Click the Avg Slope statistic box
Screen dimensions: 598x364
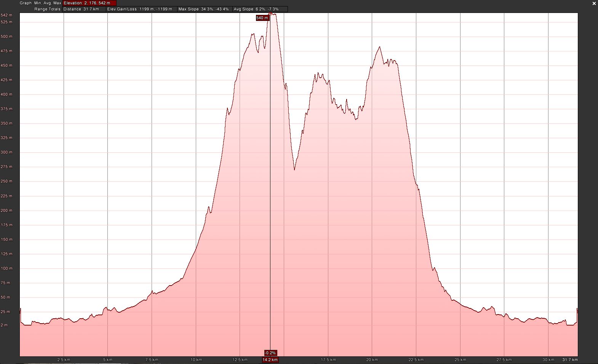pyautogui.click(x=260, y=9)
